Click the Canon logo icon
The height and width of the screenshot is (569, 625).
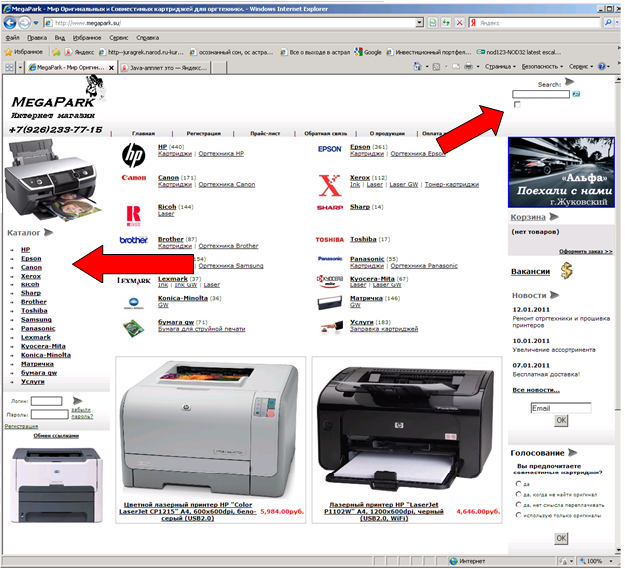click(134, 177)
